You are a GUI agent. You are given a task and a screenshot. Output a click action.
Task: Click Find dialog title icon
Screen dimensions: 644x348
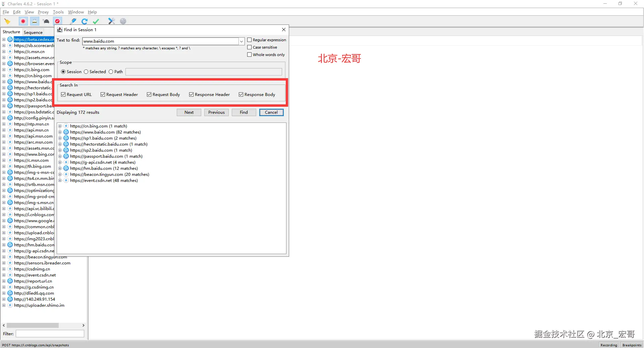point(60,30)
